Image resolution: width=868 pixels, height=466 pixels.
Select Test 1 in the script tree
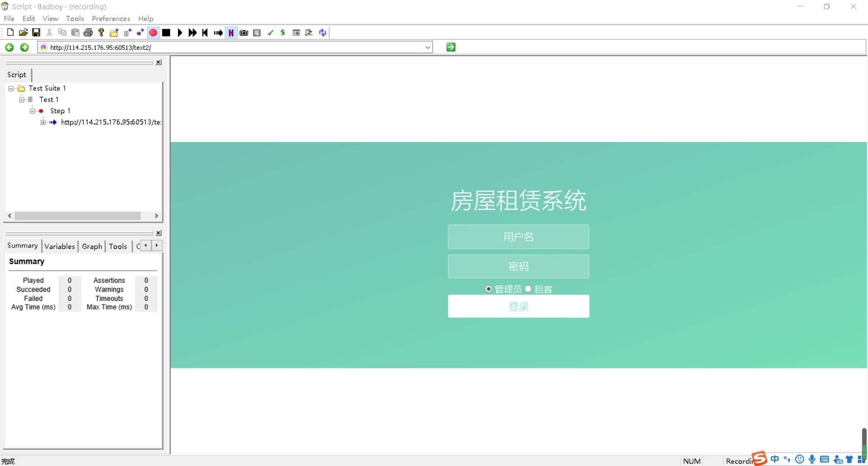tap(49, 100)
